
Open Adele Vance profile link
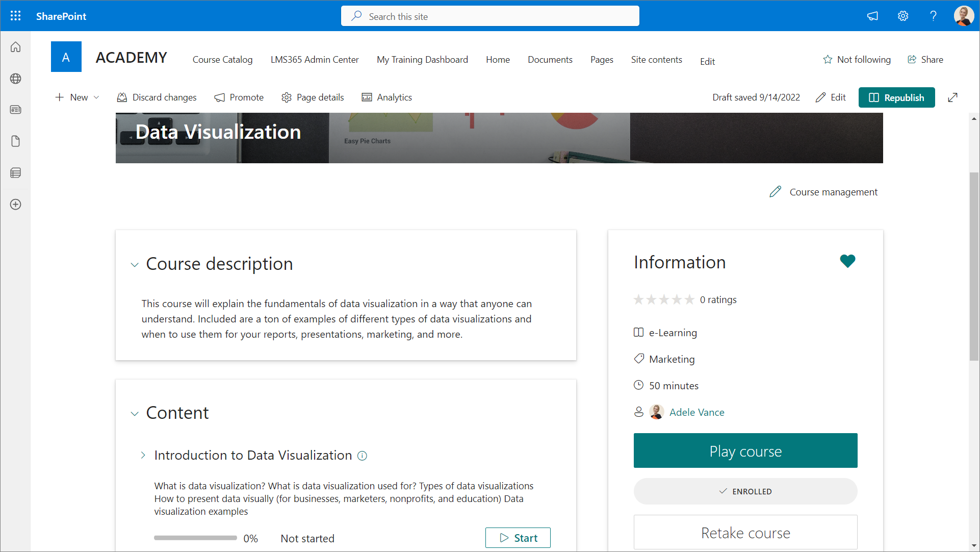pos(697,412)
